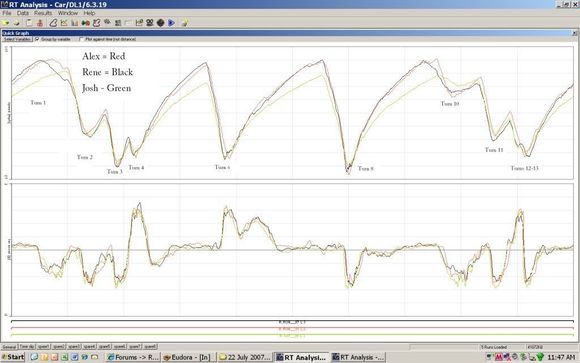Click the video camera toolbar icon

tap(150, 23)
